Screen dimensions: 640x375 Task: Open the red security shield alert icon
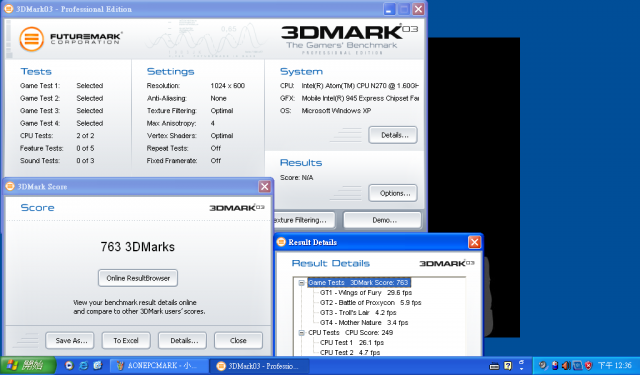(x=588, y=365)
